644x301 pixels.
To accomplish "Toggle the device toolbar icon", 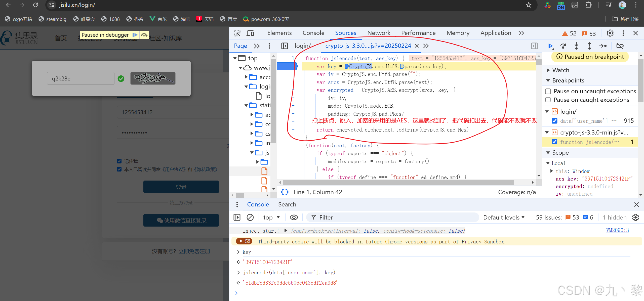I will pos(250,33).
